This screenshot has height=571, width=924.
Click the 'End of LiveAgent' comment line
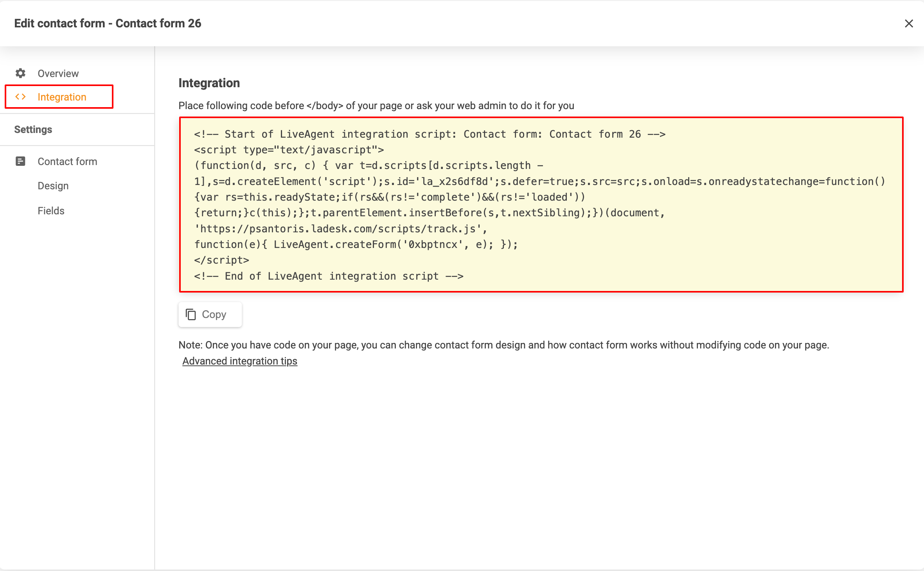[328, 276]
